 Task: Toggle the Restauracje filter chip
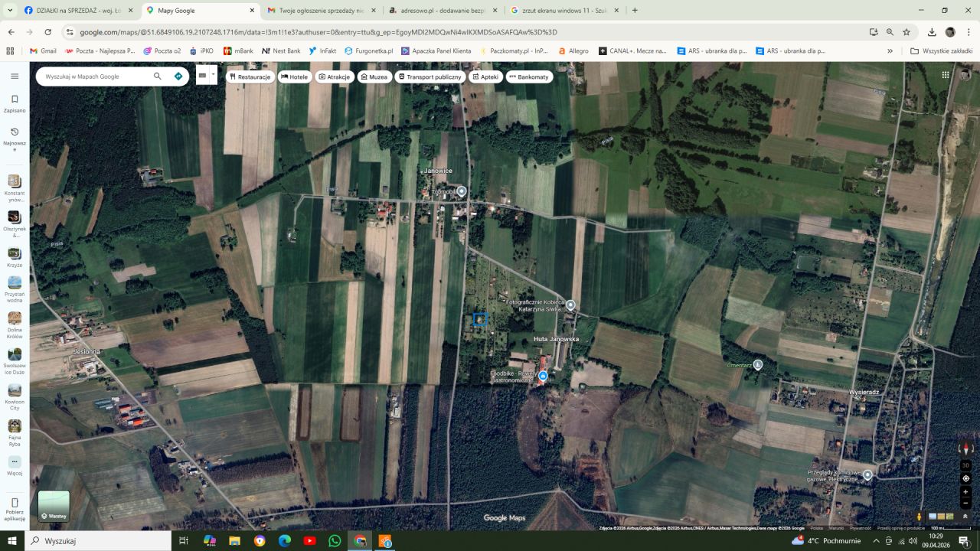250,77
